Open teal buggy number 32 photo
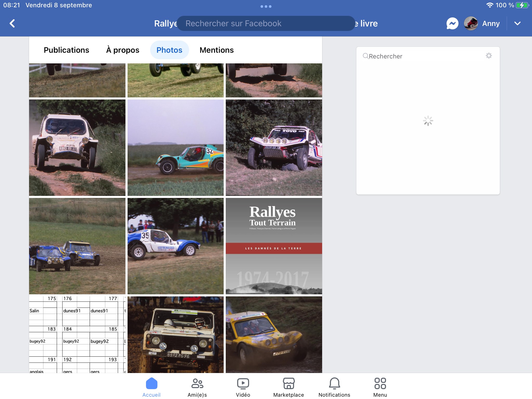532x399 pixels. [x=176, y=148]
